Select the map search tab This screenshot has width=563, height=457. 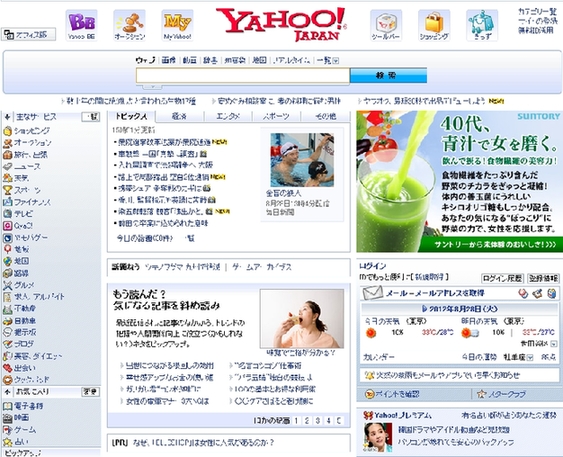coord(259,60)
